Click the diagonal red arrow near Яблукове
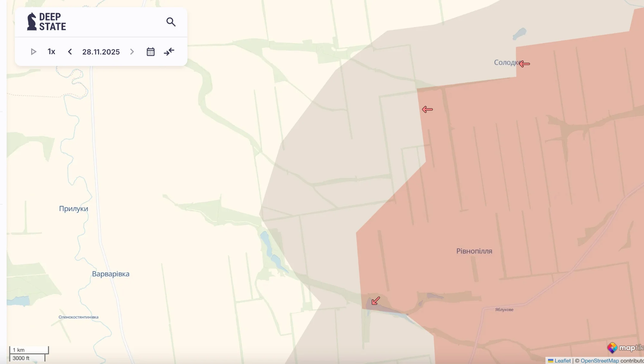Viewport: 644px width, 364px height. 375,301
